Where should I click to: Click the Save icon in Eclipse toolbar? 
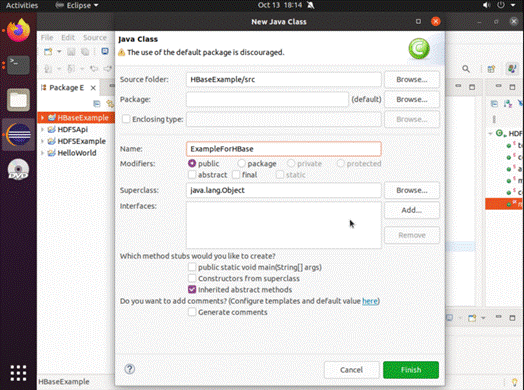pos(71,52)
